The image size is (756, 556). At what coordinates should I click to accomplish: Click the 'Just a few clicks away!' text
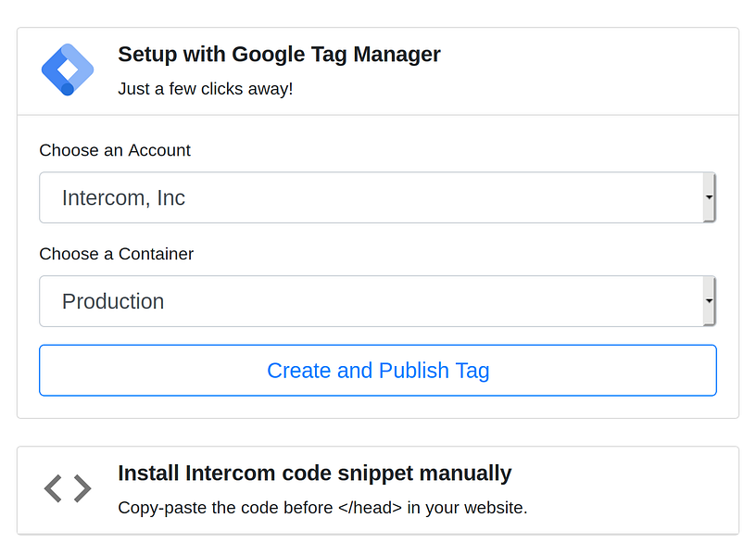pos(206,89)
